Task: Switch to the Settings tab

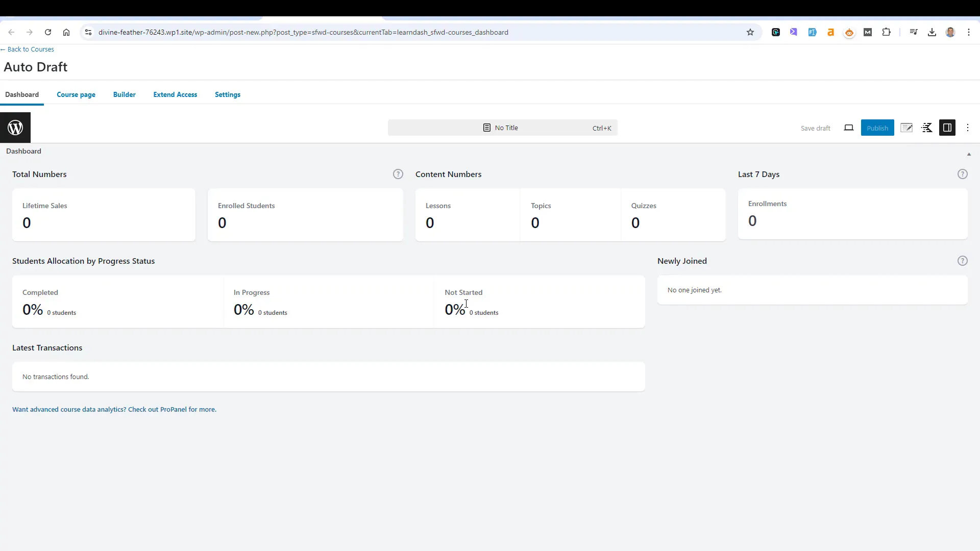Action: click(228, 94)
